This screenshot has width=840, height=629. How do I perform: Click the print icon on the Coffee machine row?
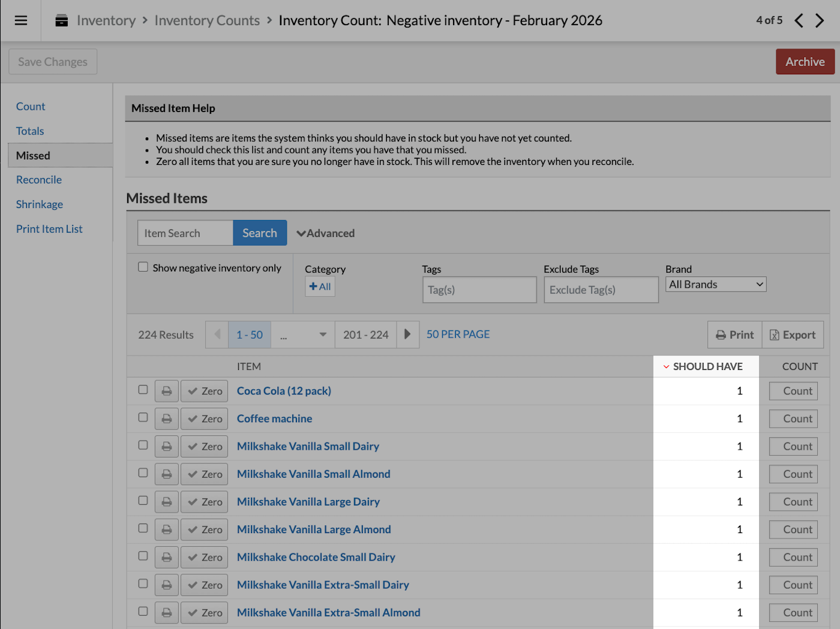166,418
